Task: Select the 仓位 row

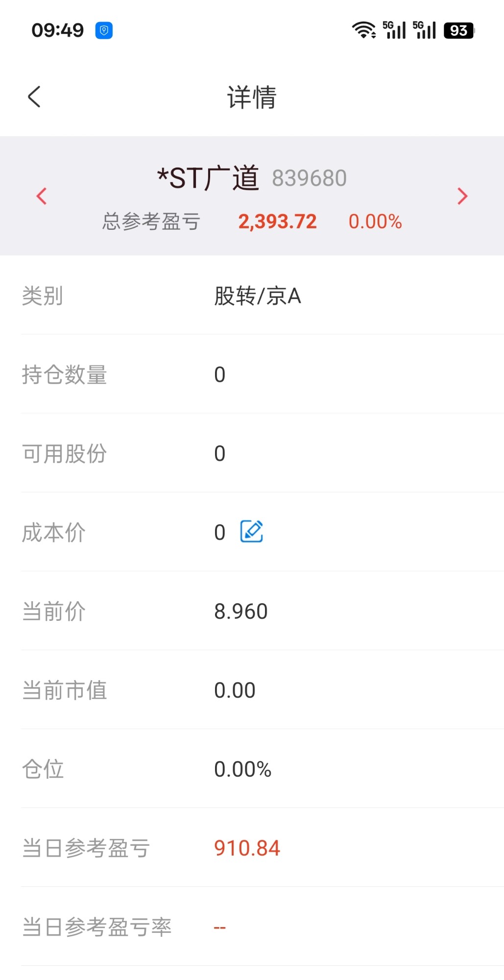Action: (252, 769)
